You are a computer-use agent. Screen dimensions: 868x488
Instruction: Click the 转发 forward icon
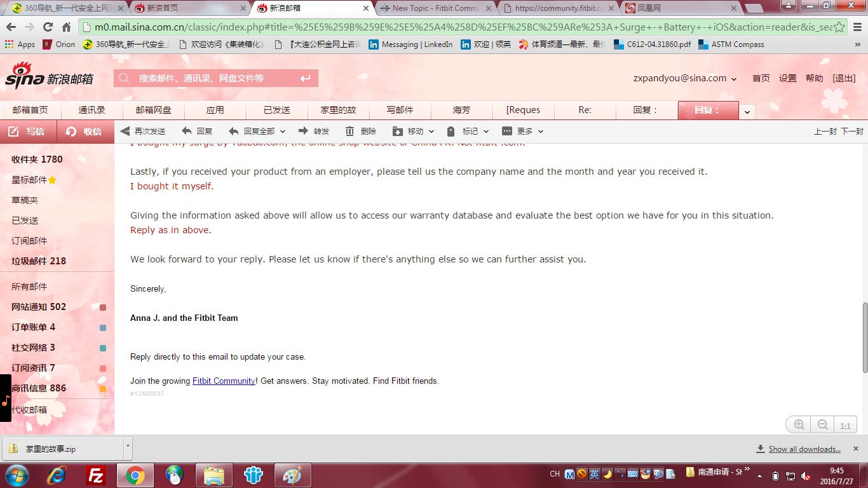tap(303, 131)
